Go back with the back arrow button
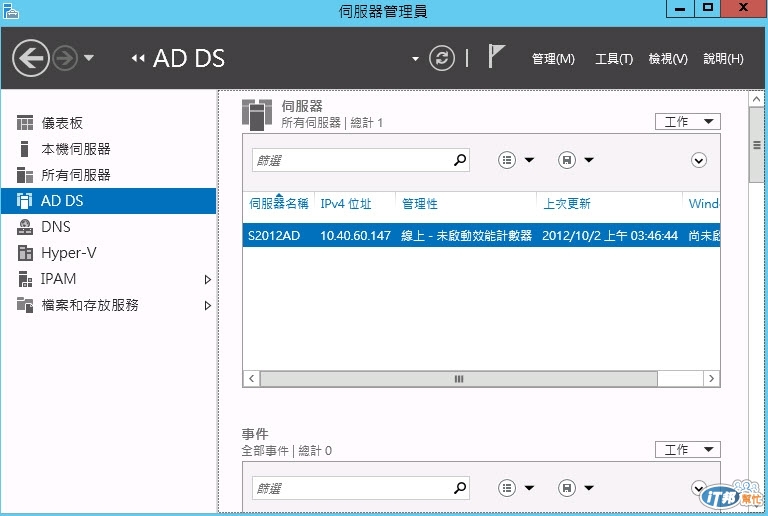The height and width of the screenshot is (516, 768). pyautogui.click(x=31, y=58)
